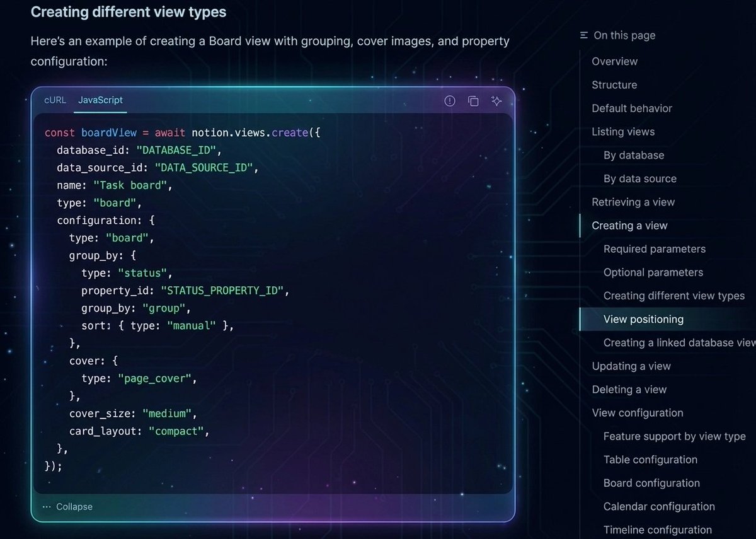The image size is (756, 539).
Task: Select Creating a view in sidebar
Action: (629, 226)
